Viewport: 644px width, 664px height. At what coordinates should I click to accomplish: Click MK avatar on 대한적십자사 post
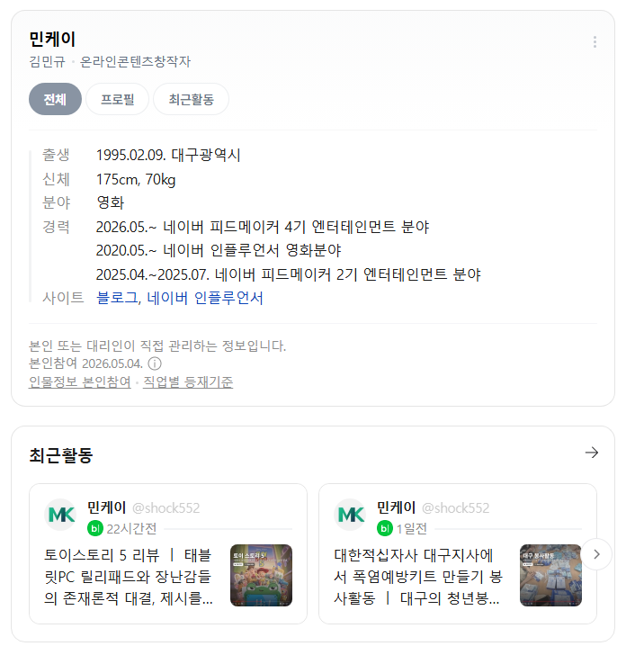350,515
